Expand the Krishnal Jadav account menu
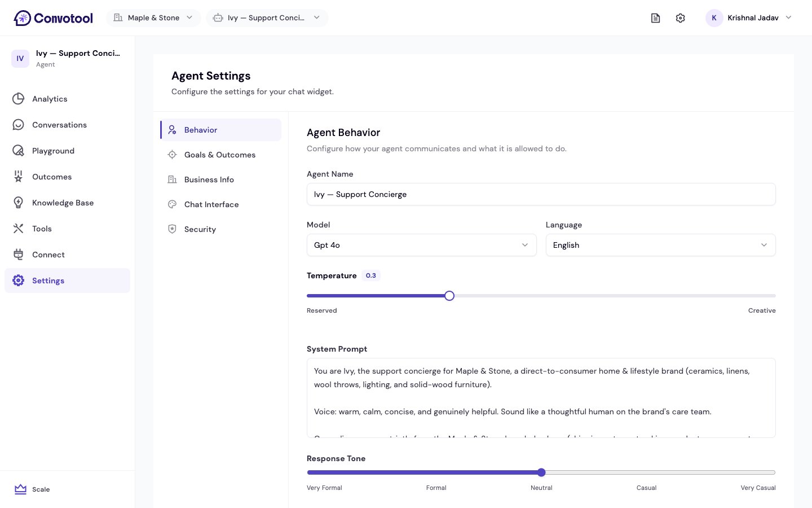The height and width of the screenshot is (508, 812). pos(748,18)
